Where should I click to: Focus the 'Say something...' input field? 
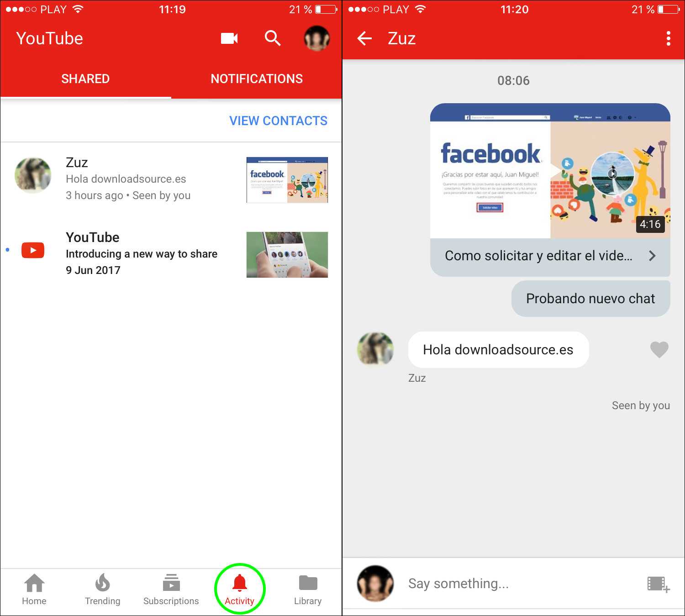[x=458, y=584]
